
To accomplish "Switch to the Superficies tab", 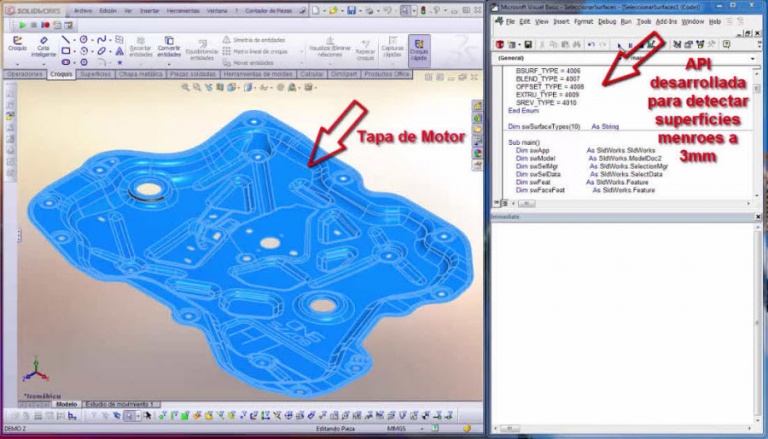I will [96, 74].
